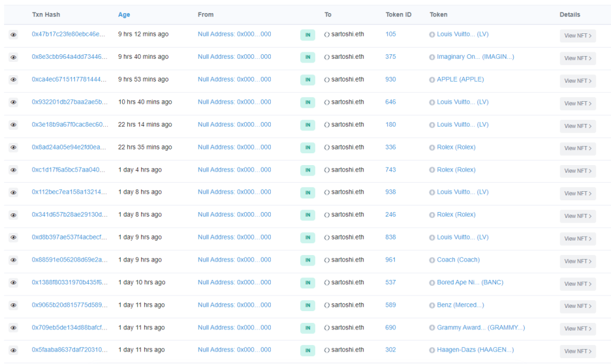The height and width of the screenshot is (364, 611).
Task: Open transaction hash 0x8ad24a05e94e2fd0ea...
Action: (x=69, y=147)
